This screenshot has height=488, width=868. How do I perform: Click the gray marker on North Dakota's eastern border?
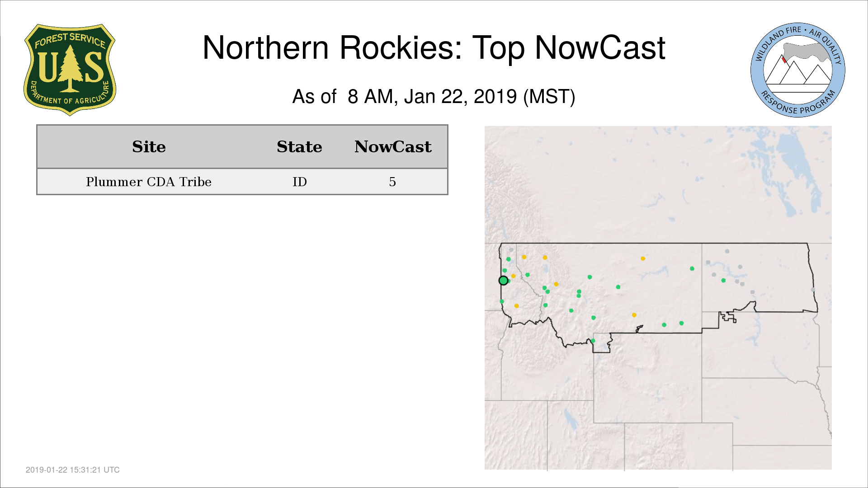[x=812, y=290]
